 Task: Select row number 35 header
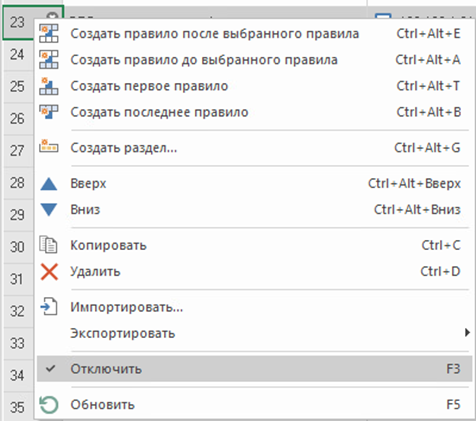click(x=17, y=407)
